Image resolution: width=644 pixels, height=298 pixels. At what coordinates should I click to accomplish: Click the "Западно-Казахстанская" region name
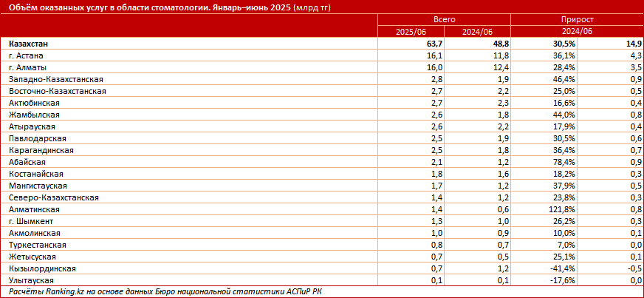pos(55,79)
